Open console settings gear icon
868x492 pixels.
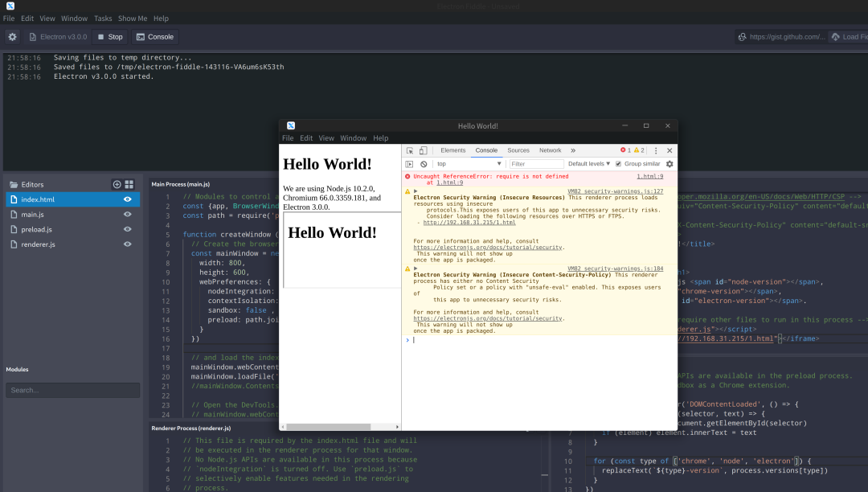(669, 164)
